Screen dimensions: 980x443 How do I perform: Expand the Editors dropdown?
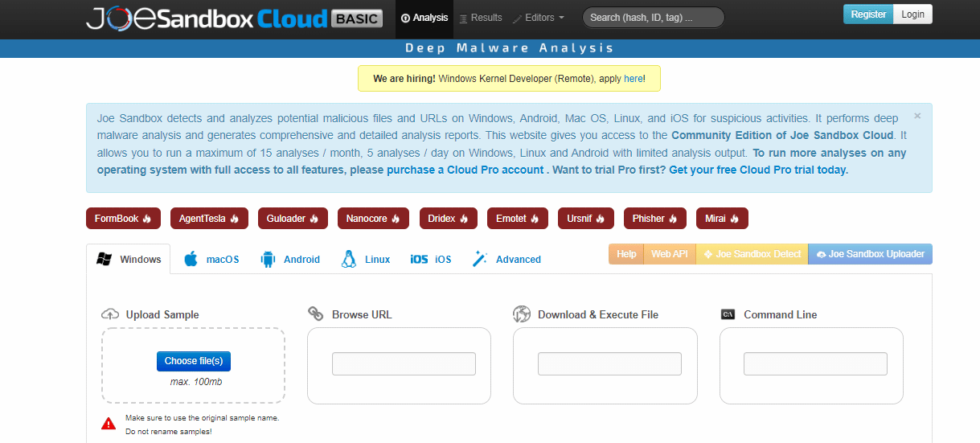tap(539, 18)
